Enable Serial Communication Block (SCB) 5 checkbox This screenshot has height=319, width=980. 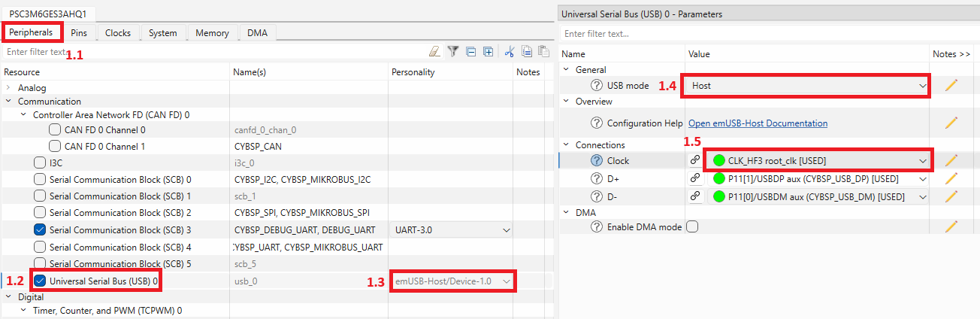[x=40, y=263]
